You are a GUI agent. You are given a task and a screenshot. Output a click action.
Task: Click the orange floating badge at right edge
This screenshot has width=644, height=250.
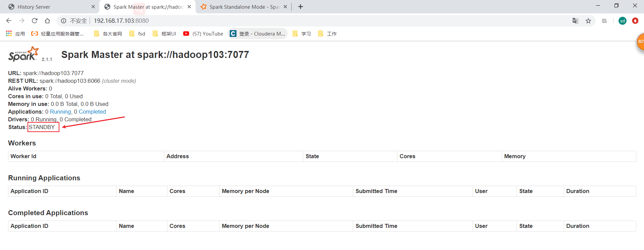[x=640, y=42]
